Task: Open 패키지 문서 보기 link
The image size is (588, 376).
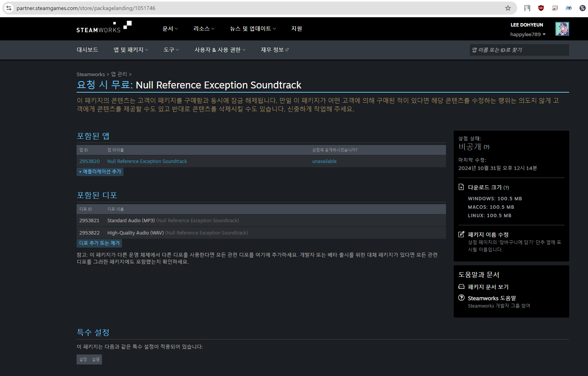Action: (488, 287)
